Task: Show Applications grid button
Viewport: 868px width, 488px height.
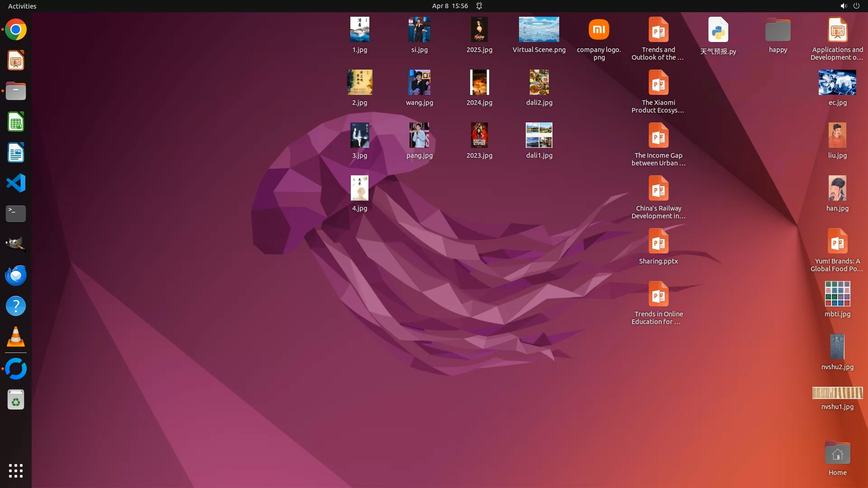Action: (x=16, y=471)
